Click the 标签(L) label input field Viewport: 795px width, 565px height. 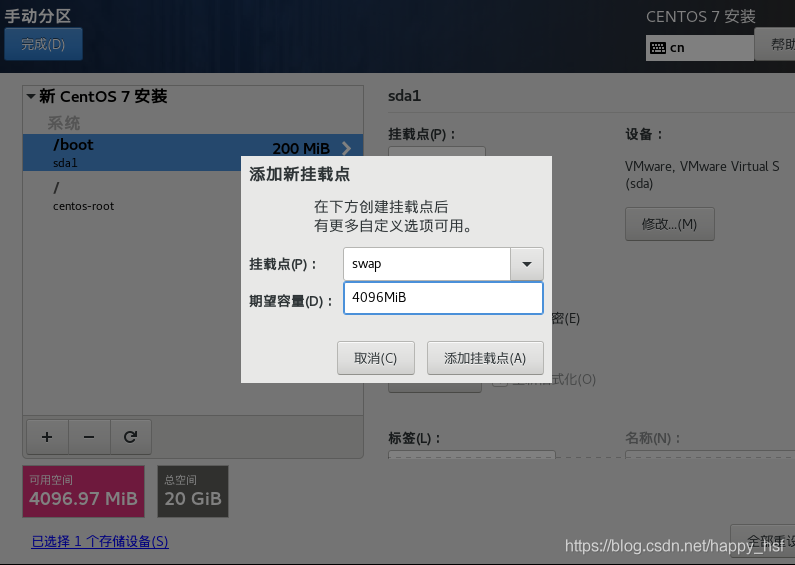point(472,454)
